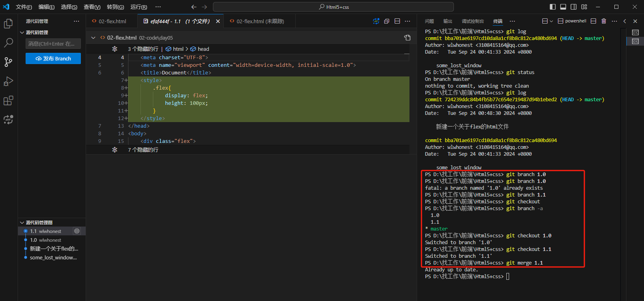Open the Extensions view
The width and height of the screenshot is (644, 301).
(8, 100)
